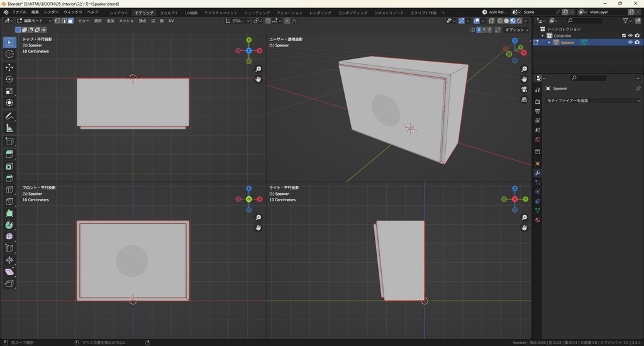Expand the Speaker object in outliner

(549, 43)
